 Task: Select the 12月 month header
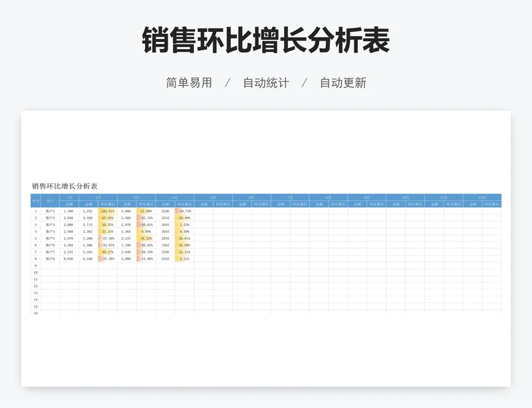[482, 198]
